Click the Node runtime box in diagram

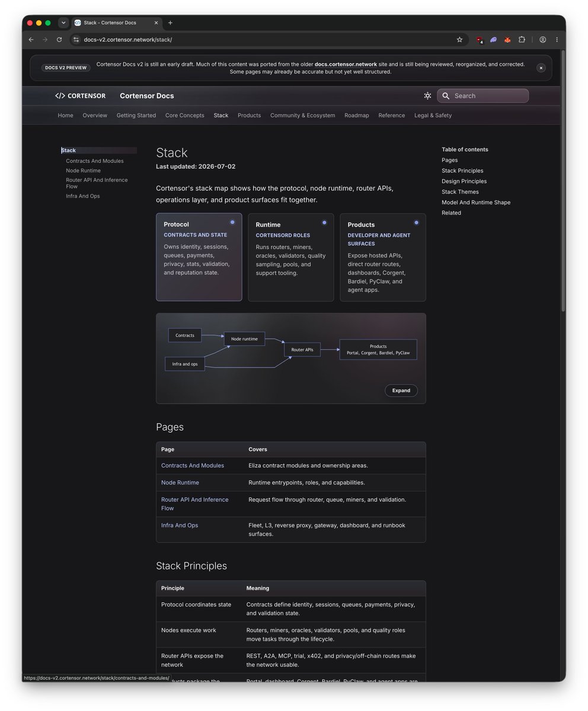click(x=244, y=339)
